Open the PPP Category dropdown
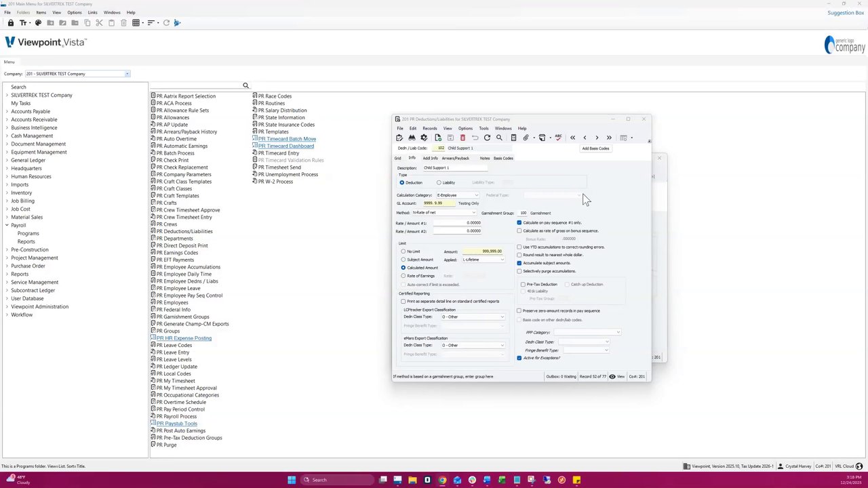Viewport: 868px width, 488px height. click(618, 332)
